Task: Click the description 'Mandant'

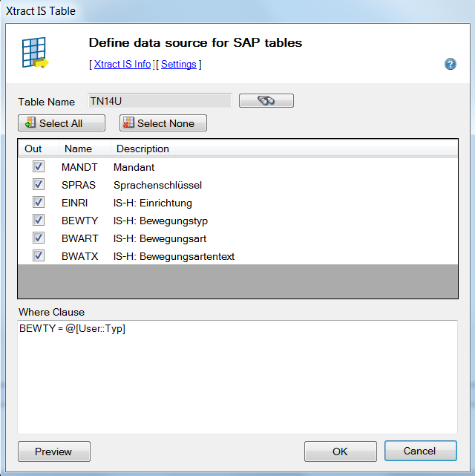Action: [x=134, y=167]
